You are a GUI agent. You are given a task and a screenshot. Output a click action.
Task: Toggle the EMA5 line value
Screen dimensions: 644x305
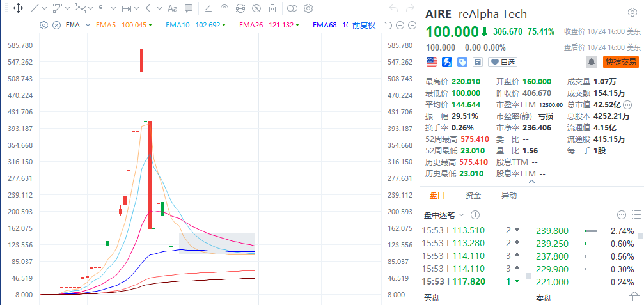(125, 25)
